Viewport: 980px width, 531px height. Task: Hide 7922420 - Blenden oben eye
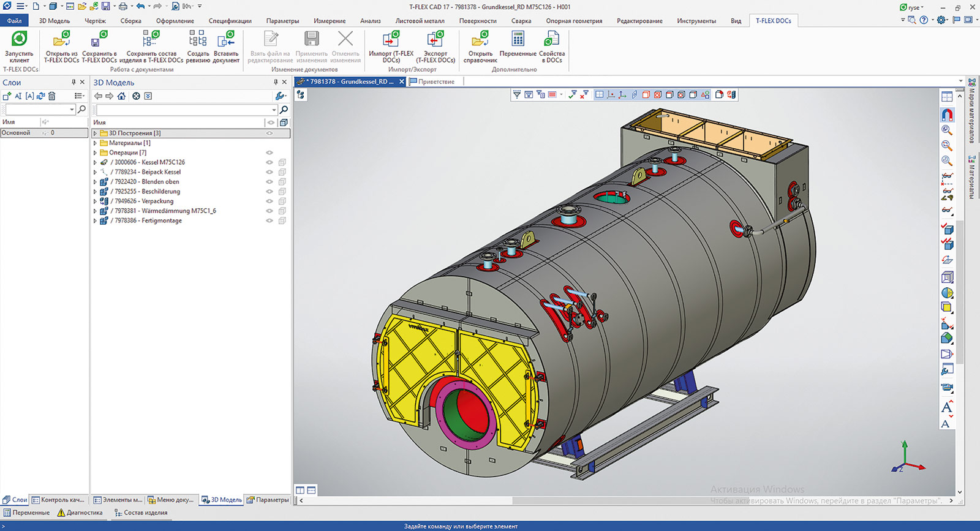269,182
